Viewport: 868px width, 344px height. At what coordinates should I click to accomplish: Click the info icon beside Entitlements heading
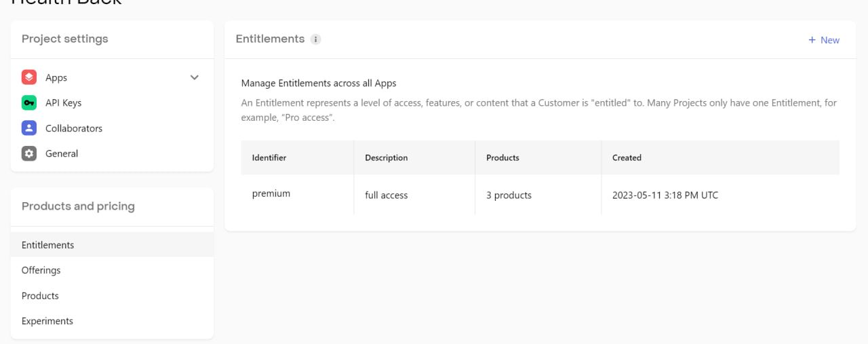click(315, 39)
